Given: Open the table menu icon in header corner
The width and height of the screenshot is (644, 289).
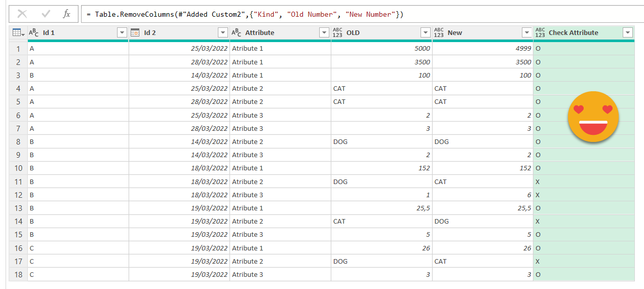Looking at the screenshot, I should pyautogui.click(x=18, y=32).
